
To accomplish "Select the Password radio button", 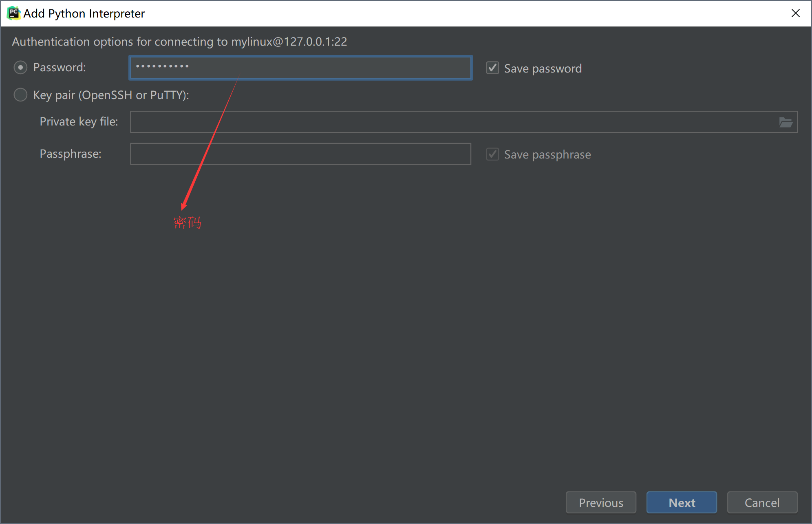I will point(20,68).
